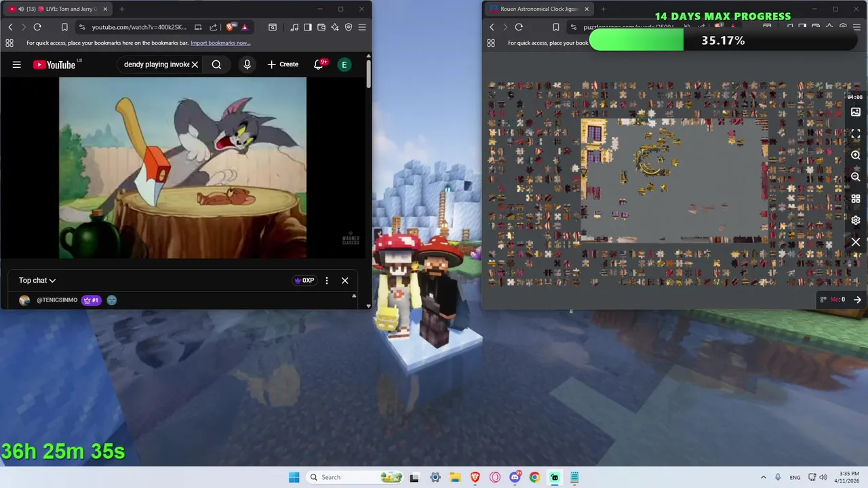
Task: Go back in the puzzle browser window
Action: tap(492, 27)
